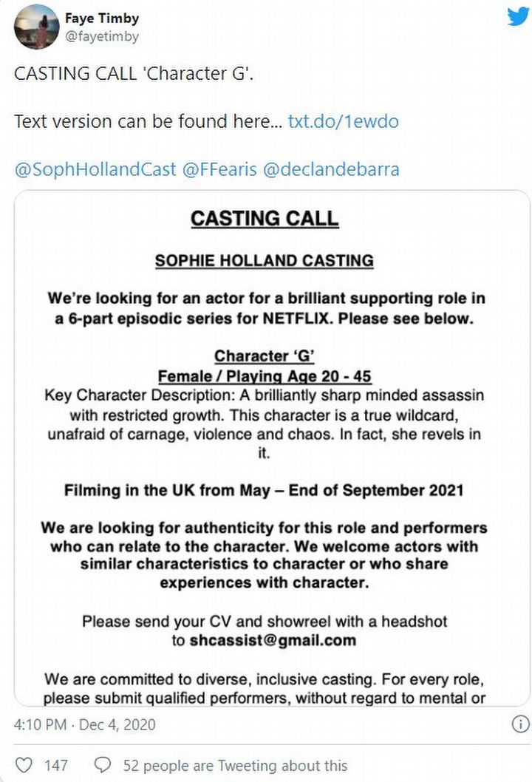Click the tweet text 'CASTING CALL Character G'
532x782 pixels.
[x=134, y=75]
